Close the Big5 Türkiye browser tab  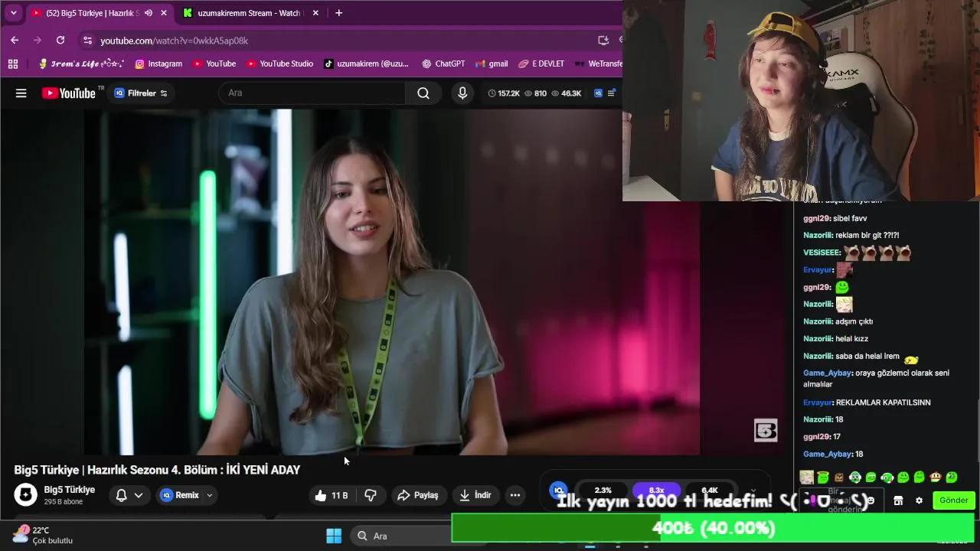(163, 13)
